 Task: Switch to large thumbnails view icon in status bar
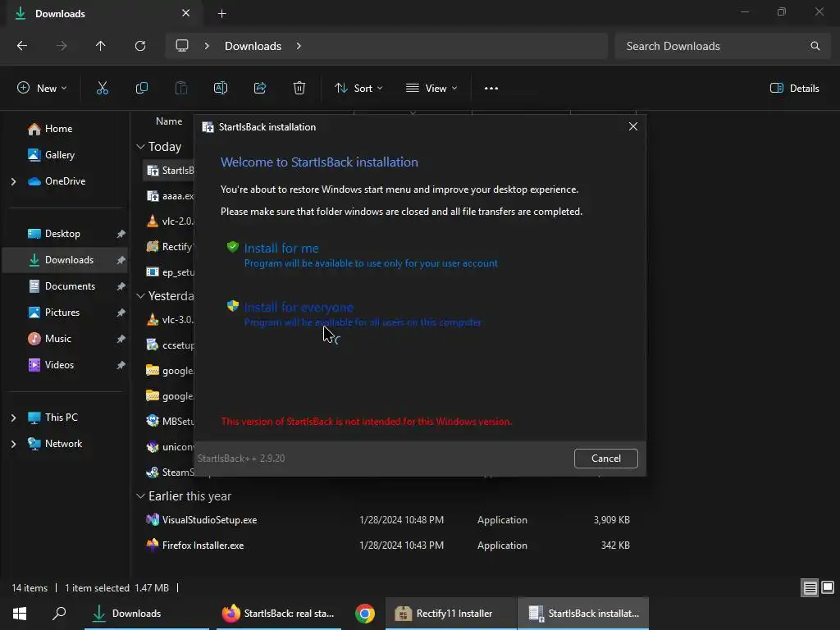(828, 588)
